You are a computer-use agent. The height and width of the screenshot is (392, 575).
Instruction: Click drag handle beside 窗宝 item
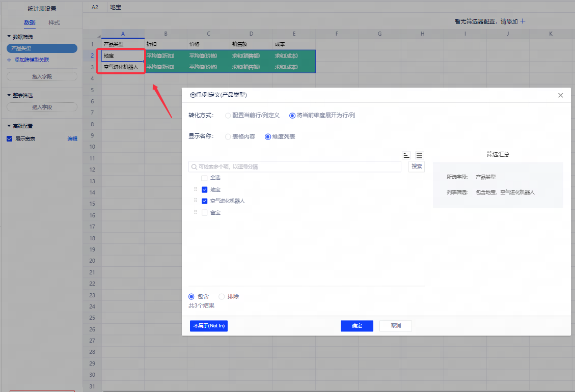coord(196,212)
